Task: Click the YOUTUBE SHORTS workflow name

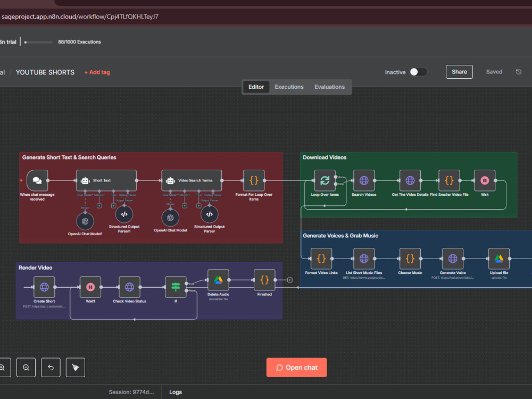Action: (x=45, y=72)
